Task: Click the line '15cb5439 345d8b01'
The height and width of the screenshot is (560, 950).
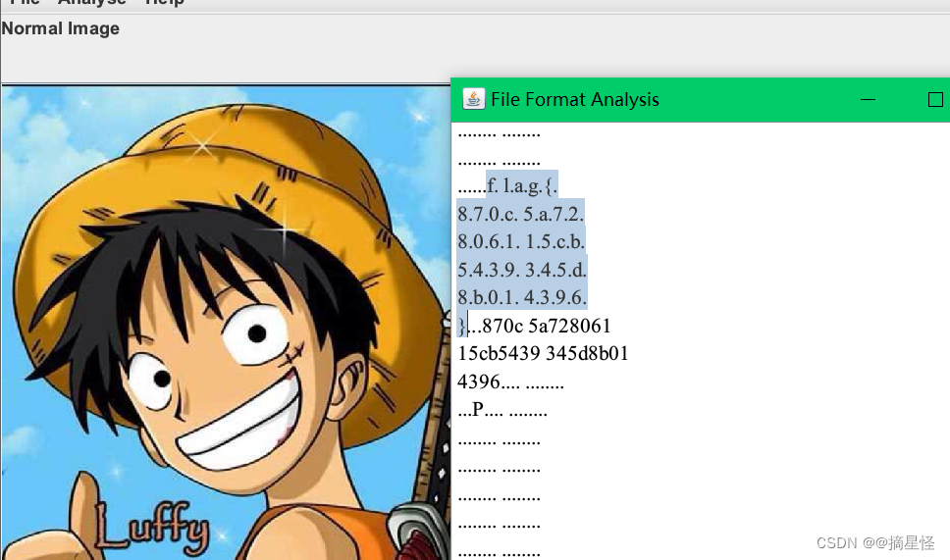Action: pos(543,354)
